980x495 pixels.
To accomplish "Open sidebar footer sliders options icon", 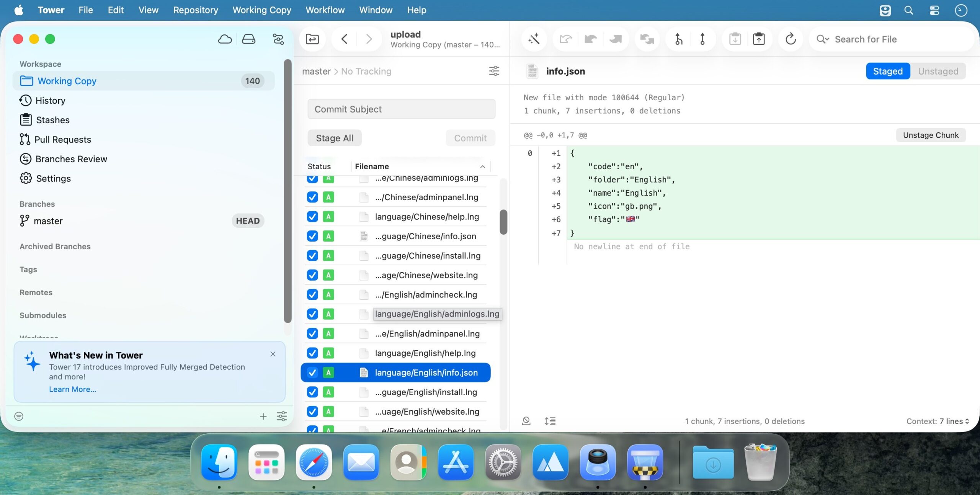I will pos(282,417).
